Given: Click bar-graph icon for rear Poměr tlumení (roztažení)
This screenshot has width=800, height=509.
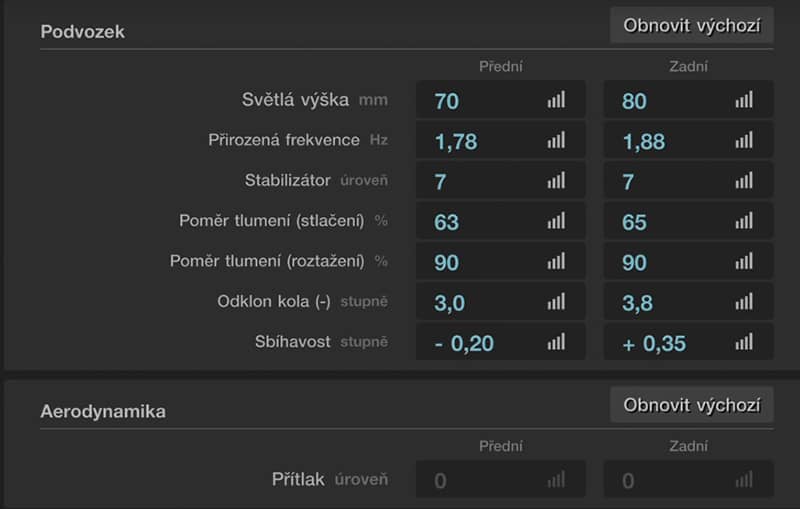Looking at the screenshot, I should pyautogui.click(x=744, y=262).
